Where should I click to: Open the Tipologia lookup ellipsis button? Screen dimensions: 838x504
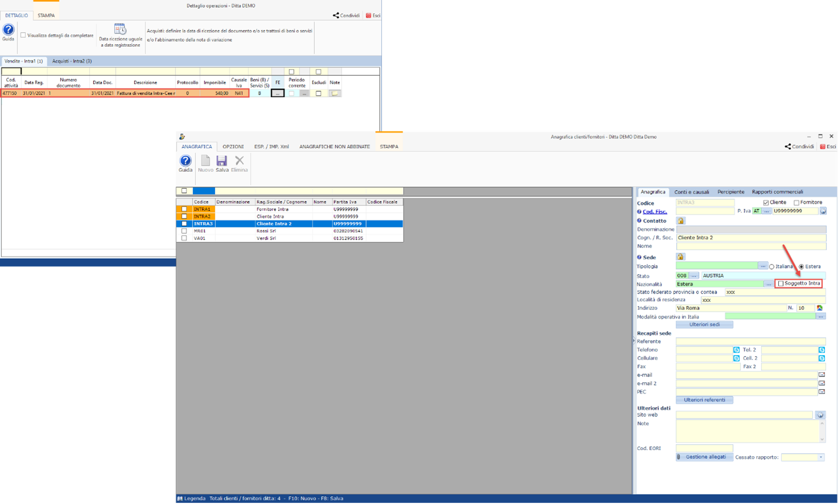point(762,266)
